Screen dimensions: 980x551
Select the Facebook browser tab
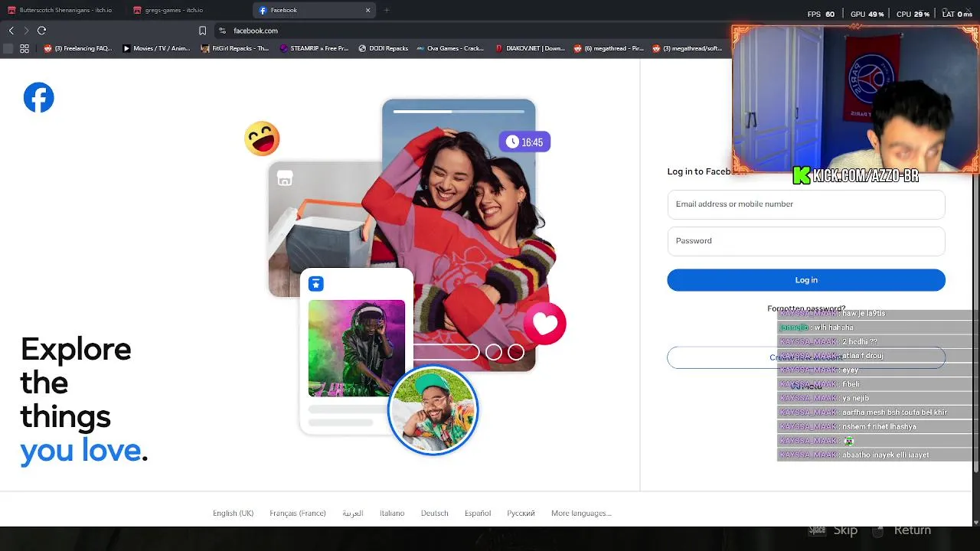314,10
